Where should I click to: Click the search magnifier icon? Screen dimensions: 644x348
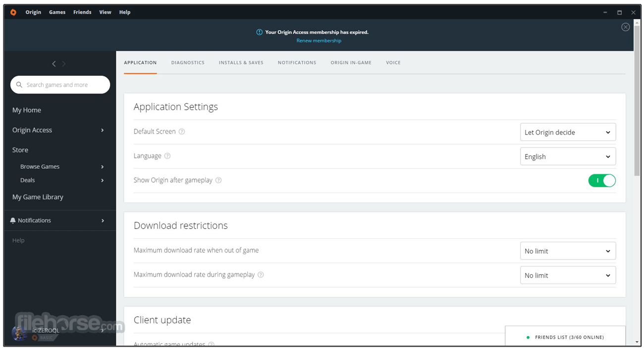(19, 85)
